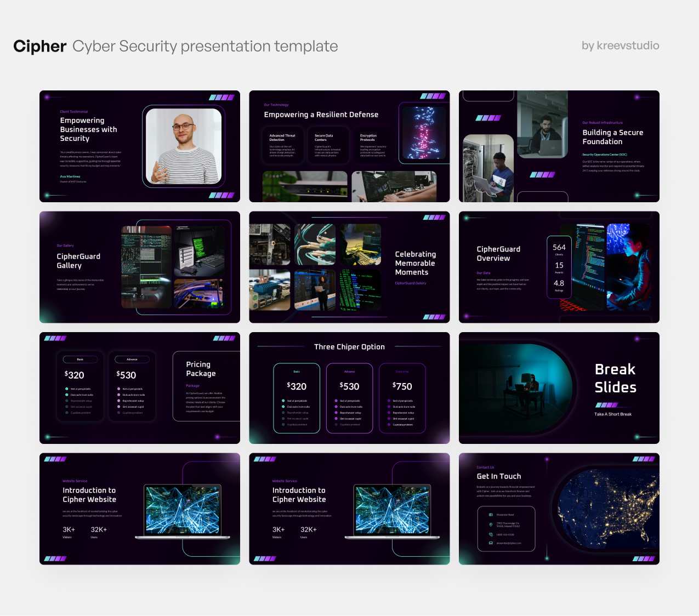
Task: Click the client portrait photo on the testimonial slide
Action: [x=183, y=146]
